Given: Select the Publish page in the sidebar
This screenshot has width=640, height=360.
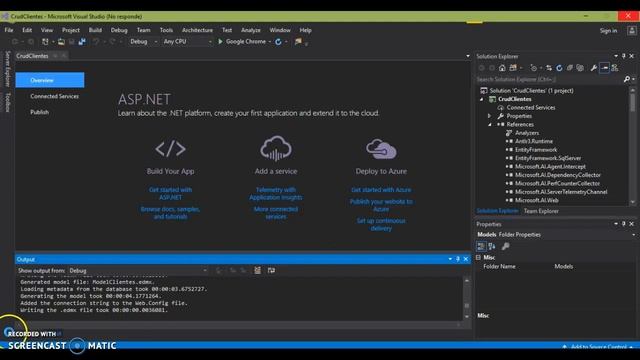Looking at the screenshot, I should click(x=40, y=112).
